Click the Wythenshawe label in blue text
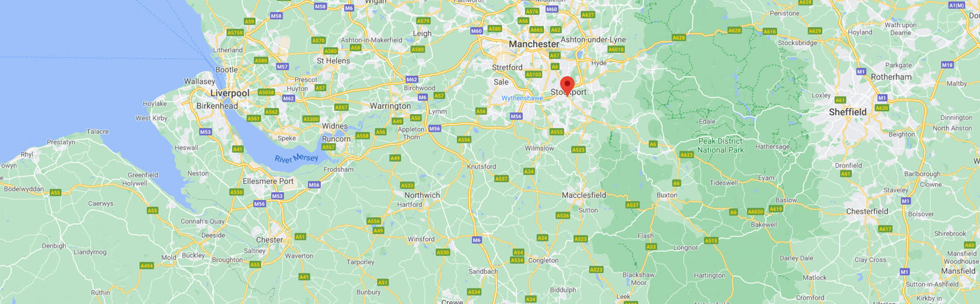980x304 pixels. (x=522, y=98)
